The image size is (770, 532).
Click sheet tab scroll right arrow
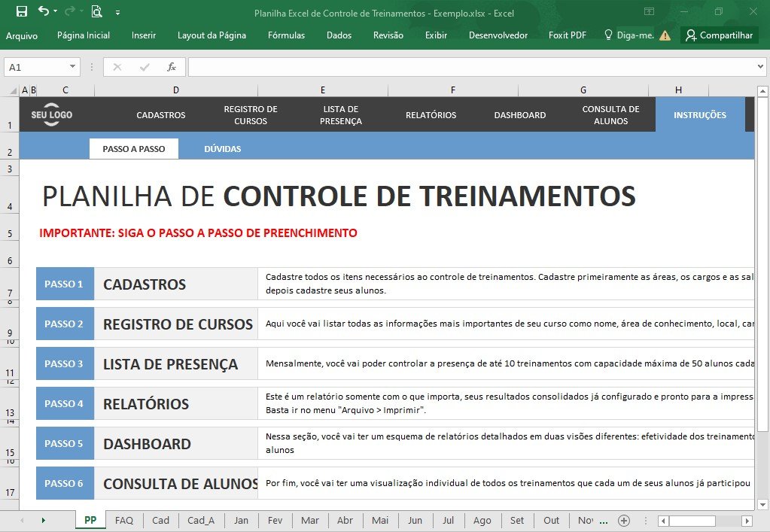(x=43, y=520)
